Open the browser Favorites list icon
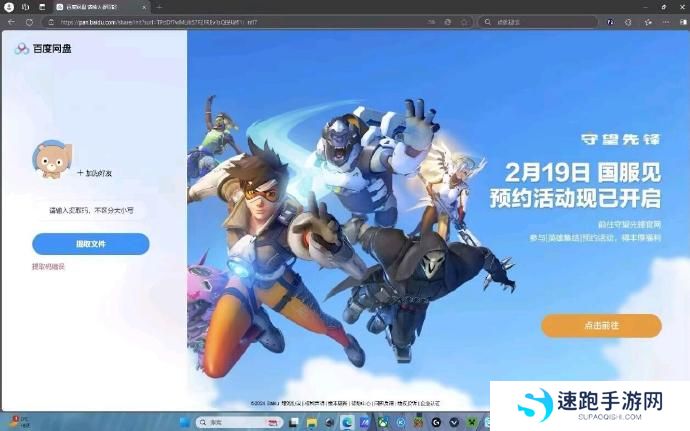The width and height of the screenshot is (690, 431). click(648, 22)
